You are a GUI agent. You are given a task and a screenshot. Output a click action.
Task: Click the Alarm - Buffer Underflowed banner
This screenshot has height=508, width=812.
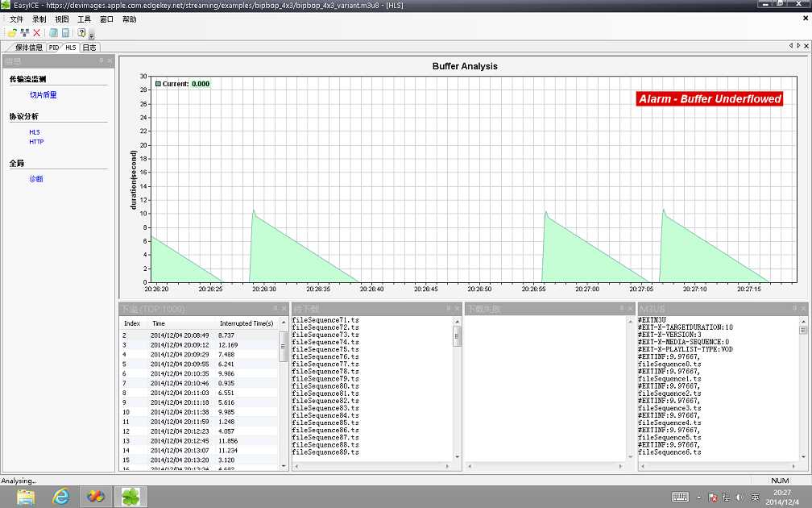pos(710,98)
